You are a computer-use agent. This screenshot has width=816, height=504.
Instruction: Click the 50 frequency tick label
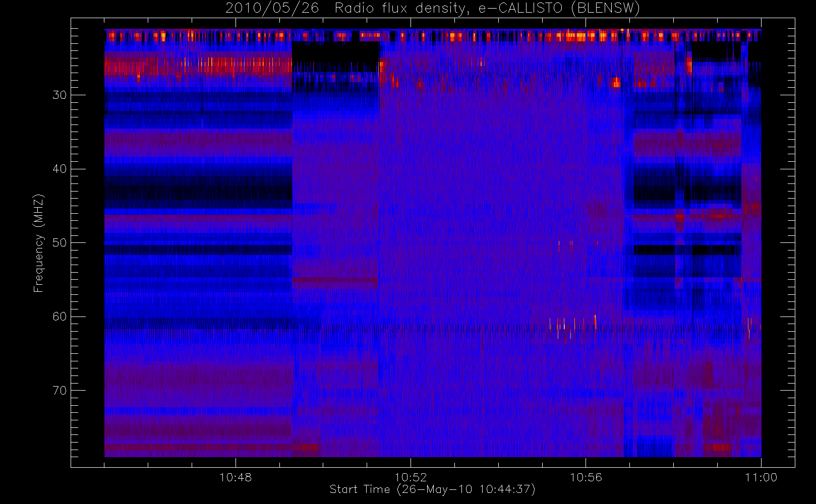(60, 242)
